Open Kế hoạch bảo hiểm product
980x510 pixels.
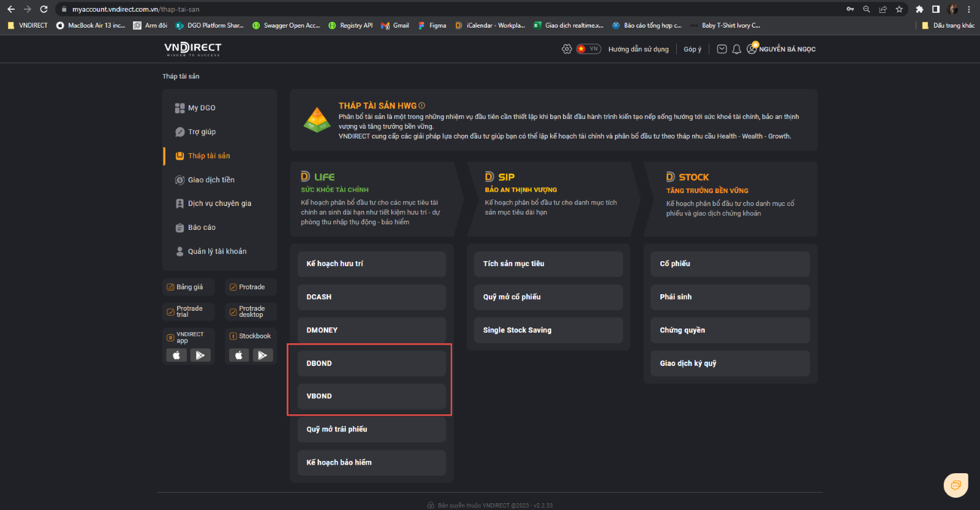372,462
